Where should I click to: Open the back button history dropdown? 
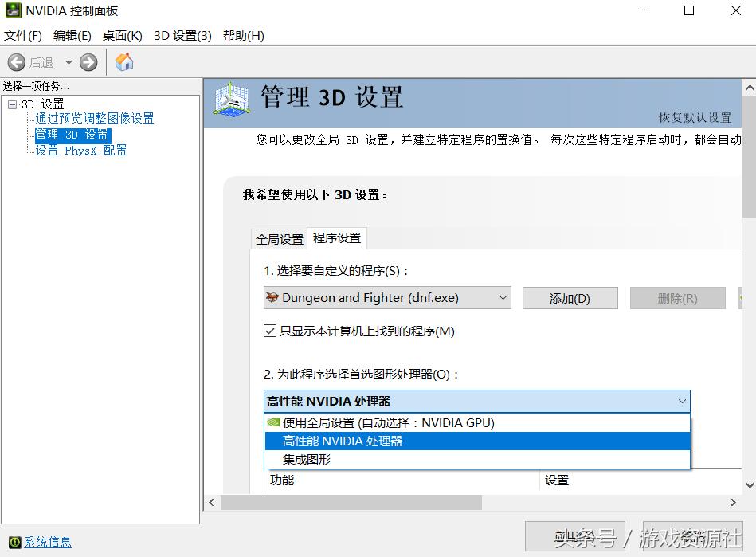(x=68, y=61)
